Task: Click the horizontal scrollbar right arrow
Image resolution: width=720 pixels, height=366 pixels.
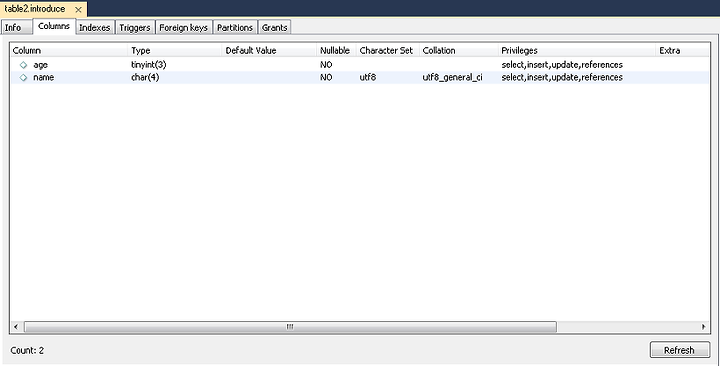Action: pos(703,327)
